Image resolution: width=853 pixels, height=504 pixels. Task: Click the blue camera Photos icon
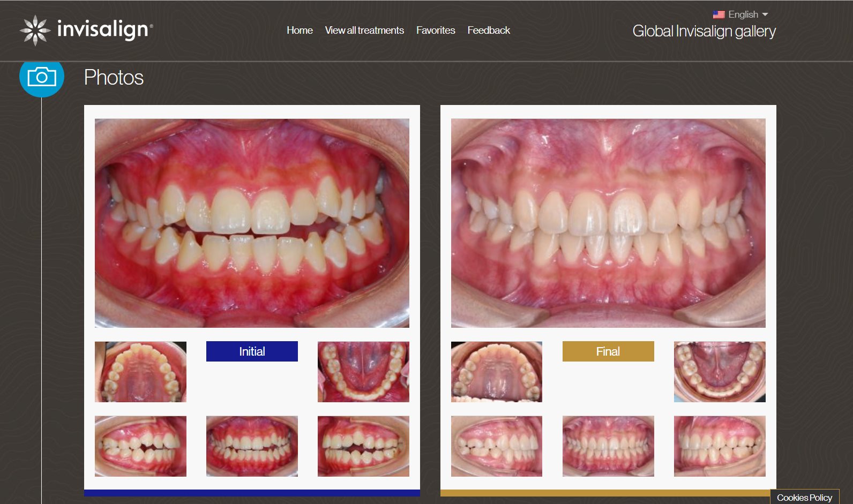[42, 78]
